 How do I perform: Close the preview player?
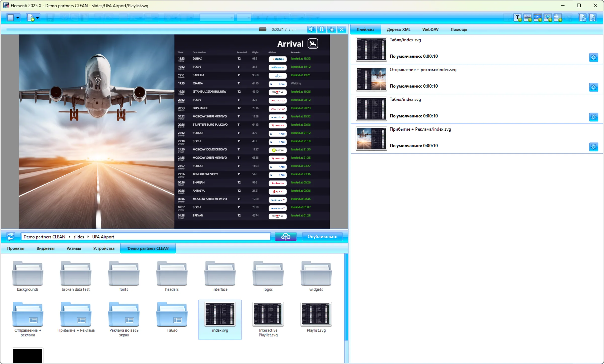[342, 29]
